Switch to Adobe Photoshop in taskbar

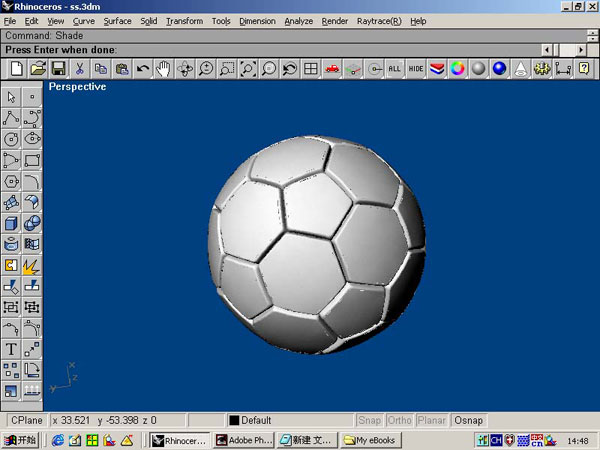[x=244, y=440]
